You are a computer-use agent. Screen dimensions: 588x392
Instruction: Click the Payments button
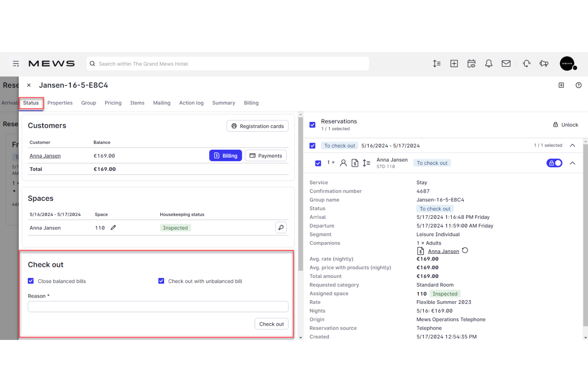click(x=266, y=156)
